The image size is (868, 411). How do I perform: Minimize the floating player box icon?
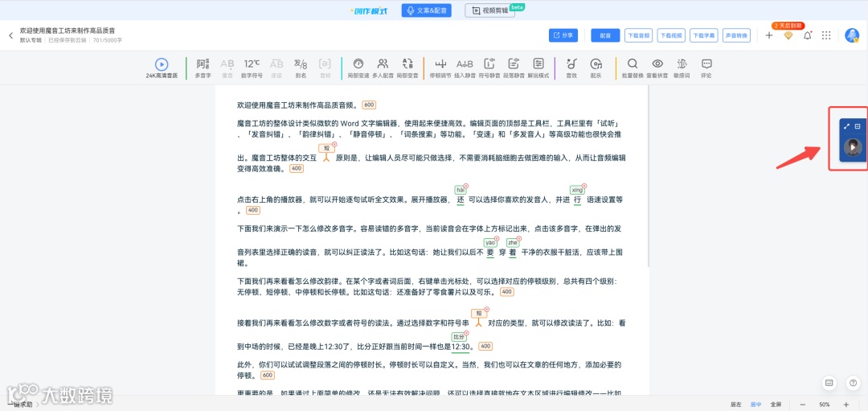[858, 126]
